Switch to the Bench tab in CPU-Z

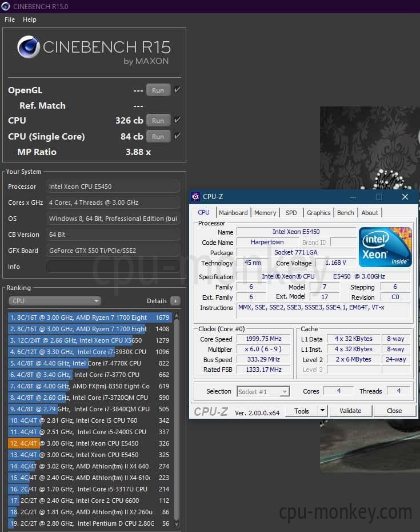pyautogui.click(x=345, y=213)
